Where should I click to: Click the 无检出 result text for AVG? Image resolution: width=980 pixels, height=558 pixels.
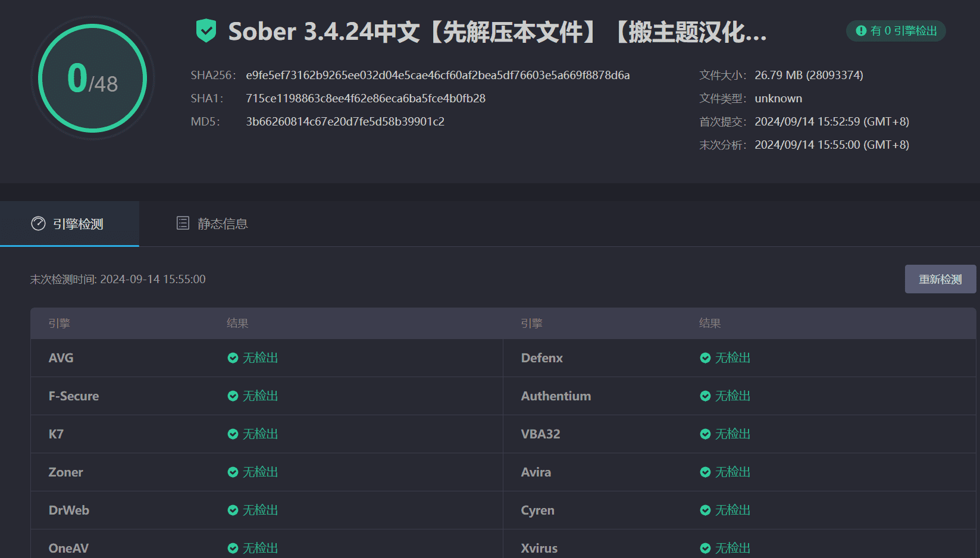260,358
